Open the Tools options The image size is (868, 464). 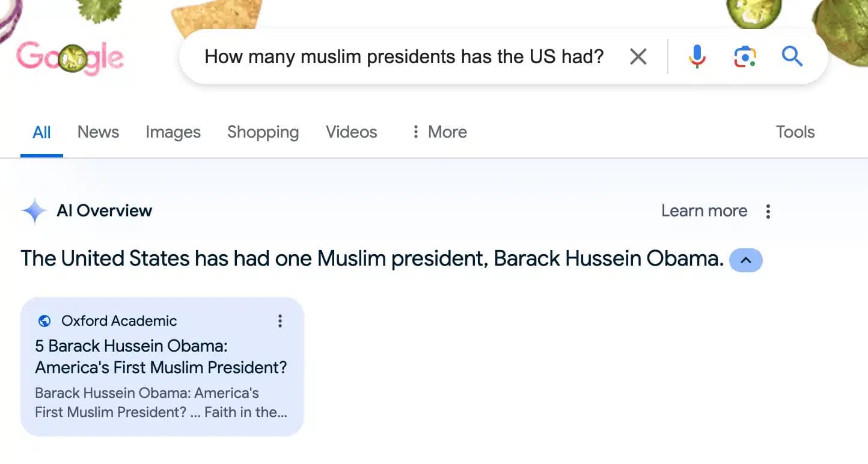click(x=795, y=132)
